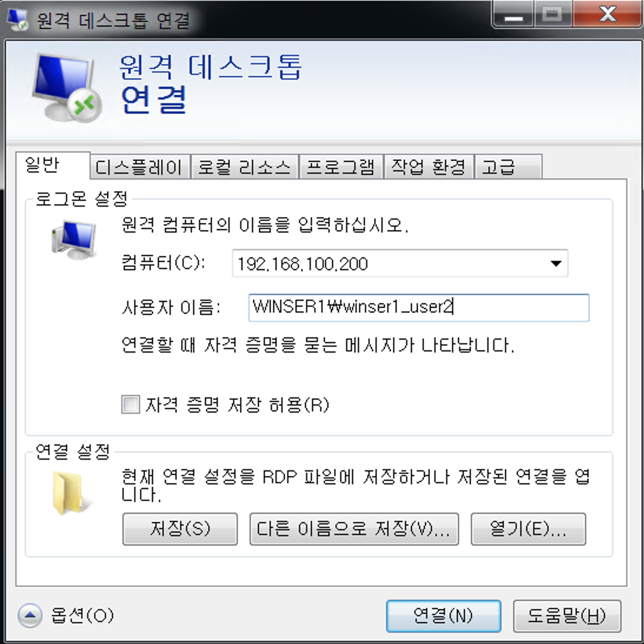
Task: Switch to the 디스플레이 tab
Action: [140, 167]
